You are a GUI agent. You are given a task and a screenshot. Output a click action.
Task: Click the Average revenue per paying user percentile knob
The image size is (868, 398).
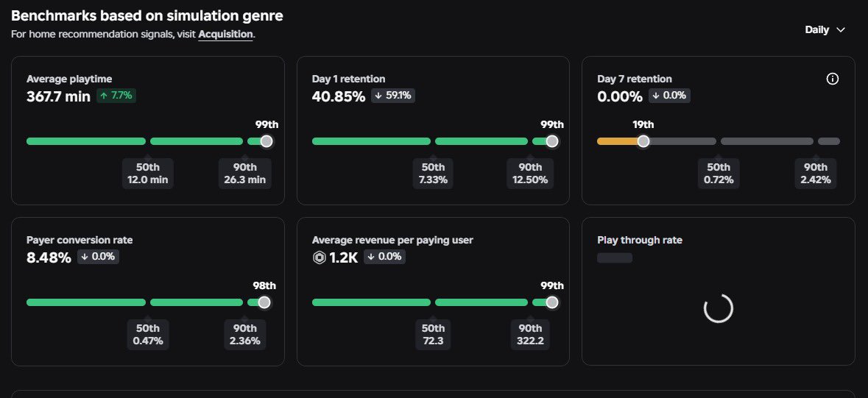tap(551, 302)
